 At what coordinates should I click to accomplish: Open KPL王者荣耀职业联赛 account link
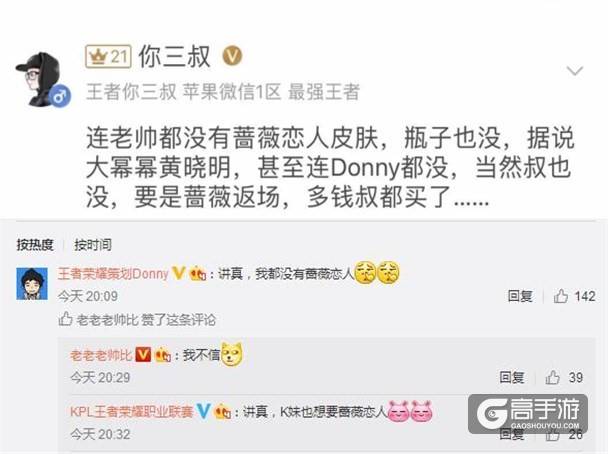(132, 411)
